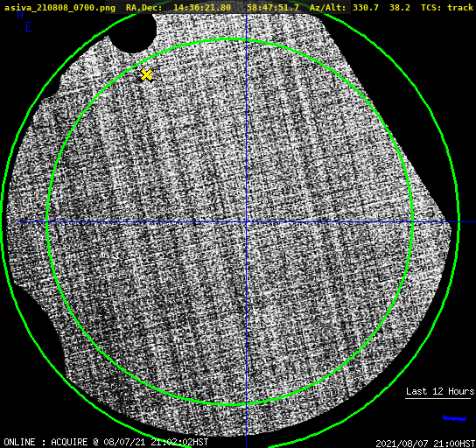
Task: Click the RA,Dec label in the header
Action: [144, 7]
